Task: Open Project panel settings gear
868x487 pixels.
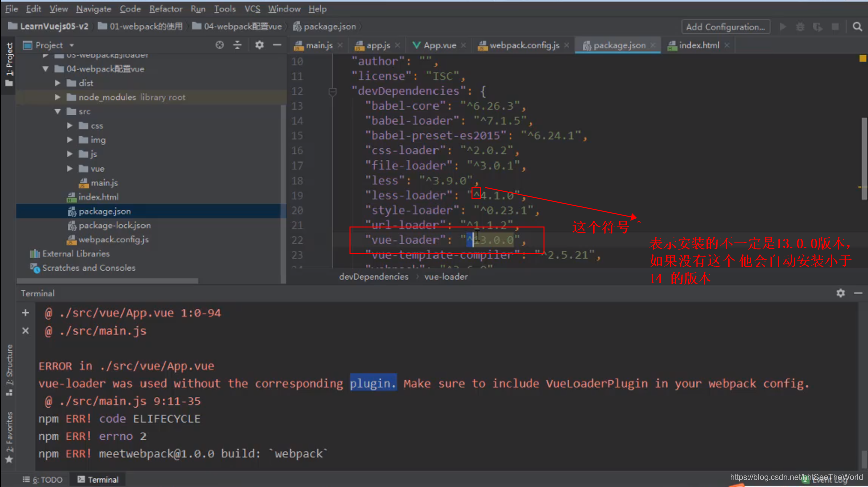Action: click(x=259, y=45)
